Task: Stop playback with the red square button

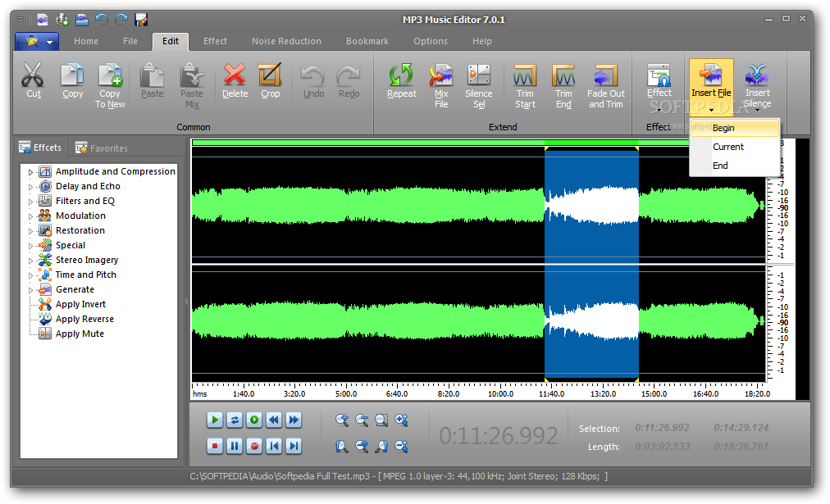Action: 214,446
